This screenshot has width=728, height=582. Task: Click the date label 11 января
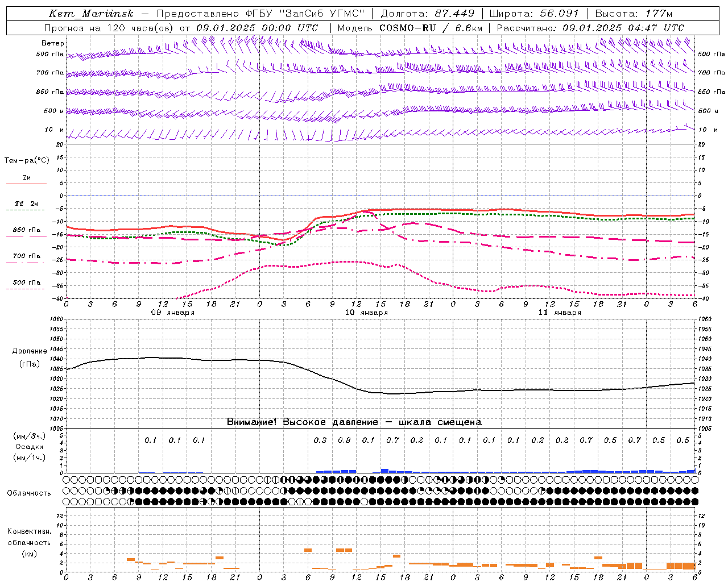[x=560, y=313]
